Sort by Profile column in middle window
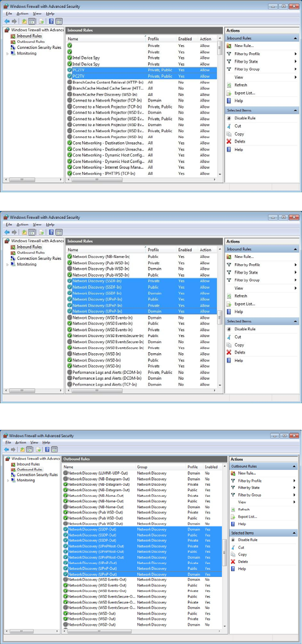The image size is (302, 644). pos(161,250)
